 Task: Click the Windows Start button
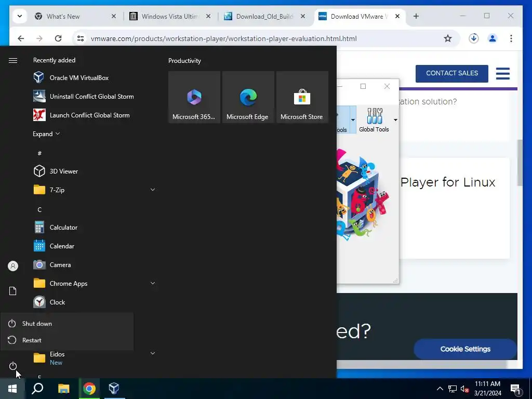12,389
